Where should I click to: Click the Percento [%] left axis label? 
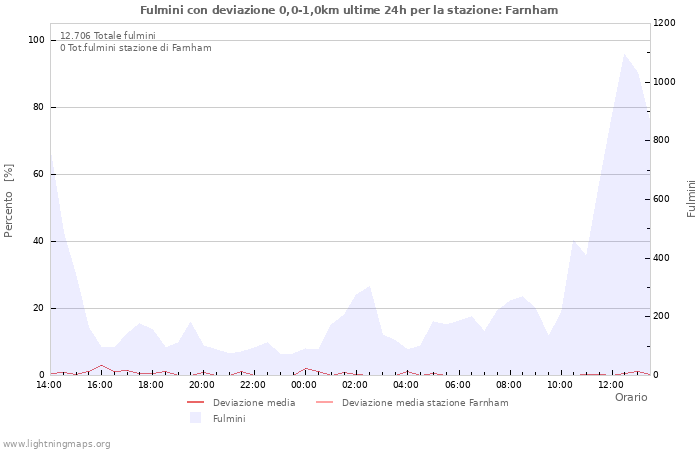(x=9, y=200)
